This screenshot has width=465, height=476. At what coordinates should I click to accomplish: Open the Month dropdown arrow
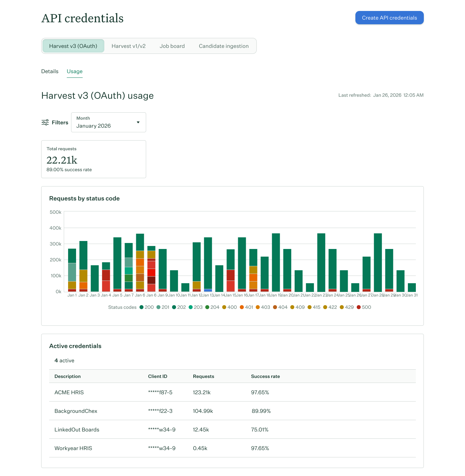pos(138,122)
